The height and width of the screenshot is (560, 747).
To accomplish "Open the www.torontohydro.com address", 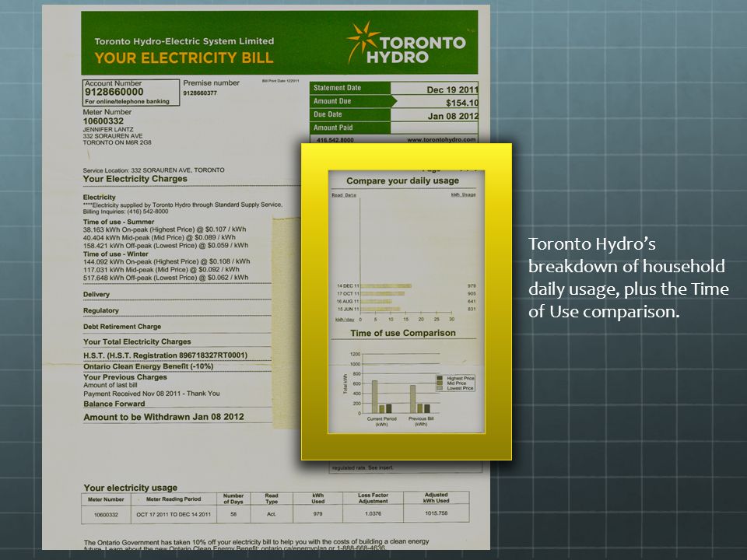I will click(x=442, y=139).
